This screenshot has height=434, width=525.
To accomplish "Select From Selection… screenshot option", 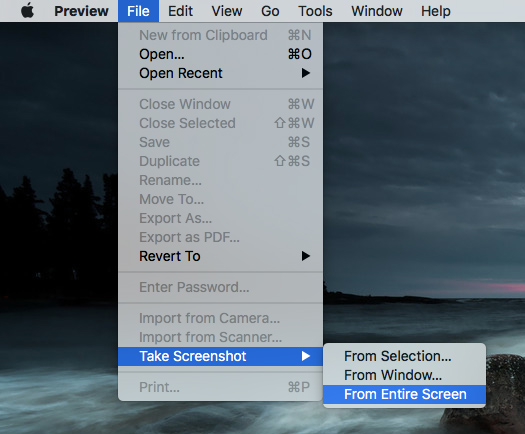I will point(404,356).
